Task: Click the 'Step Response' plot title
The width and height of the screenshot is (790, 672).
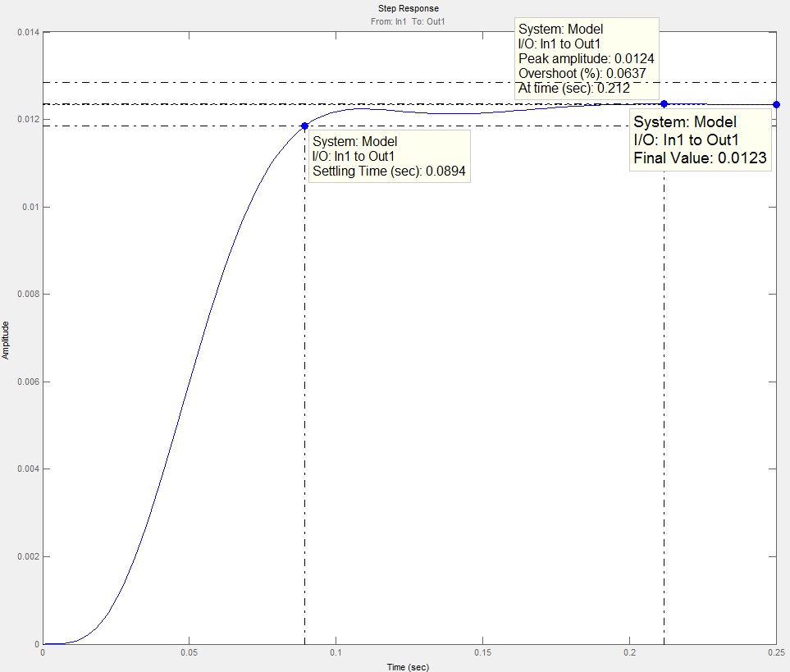Action: click(x=408, y=8)
